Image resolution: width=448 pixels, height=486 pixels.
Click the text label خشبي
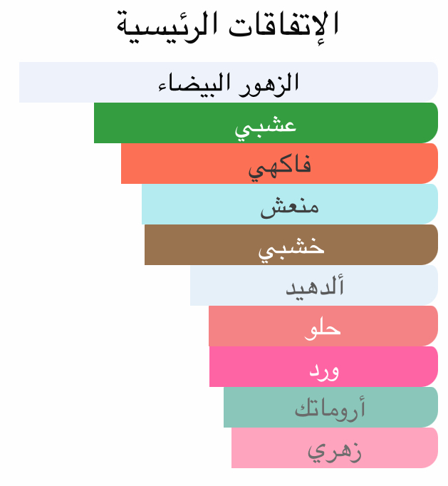[x=291, y=247]
